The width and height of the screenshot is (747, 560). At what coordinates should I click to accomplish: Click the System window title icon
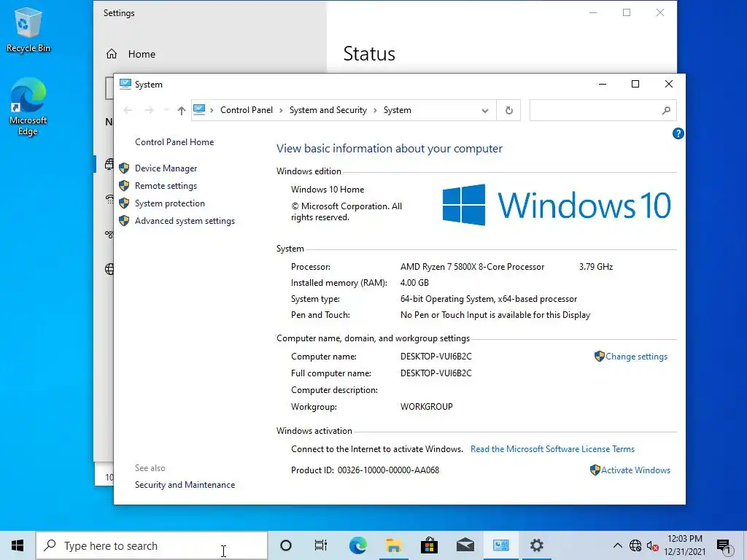point(125,85)
